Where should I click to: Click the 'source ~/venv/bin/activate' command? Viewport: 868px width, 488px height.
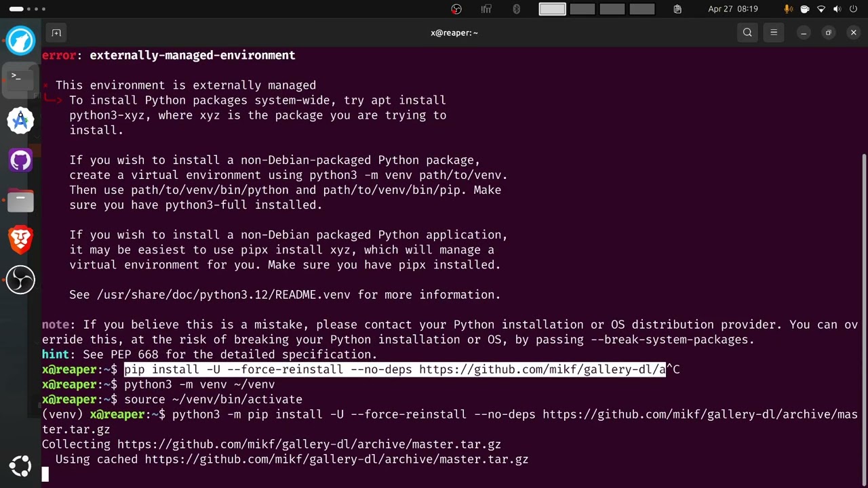click(213, 399)
